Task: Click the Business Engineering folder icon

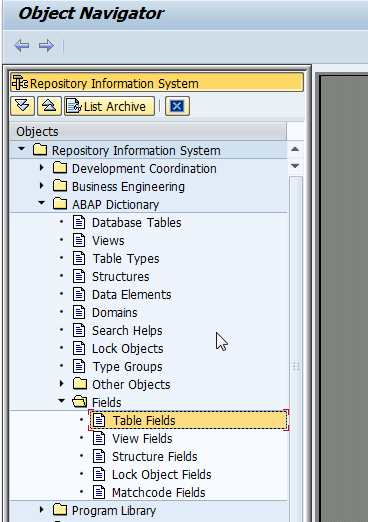Action: (60, 186)
